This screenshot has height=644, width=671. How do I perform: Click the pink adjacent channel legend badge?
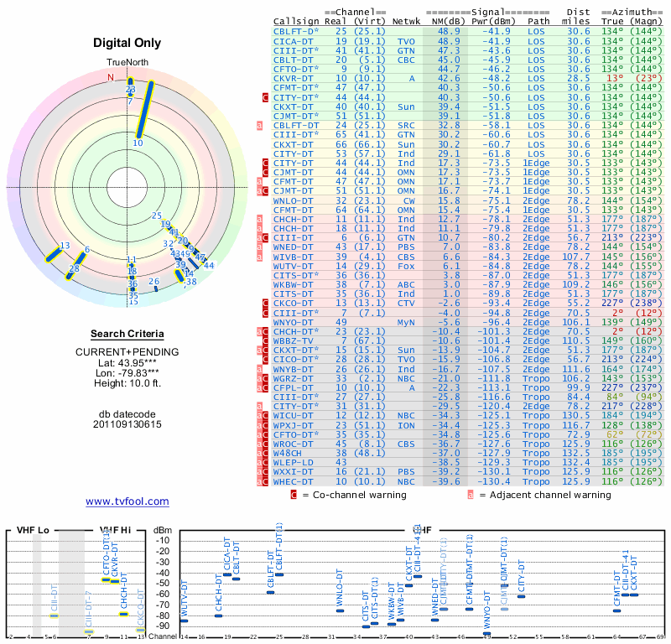point(471,495)
